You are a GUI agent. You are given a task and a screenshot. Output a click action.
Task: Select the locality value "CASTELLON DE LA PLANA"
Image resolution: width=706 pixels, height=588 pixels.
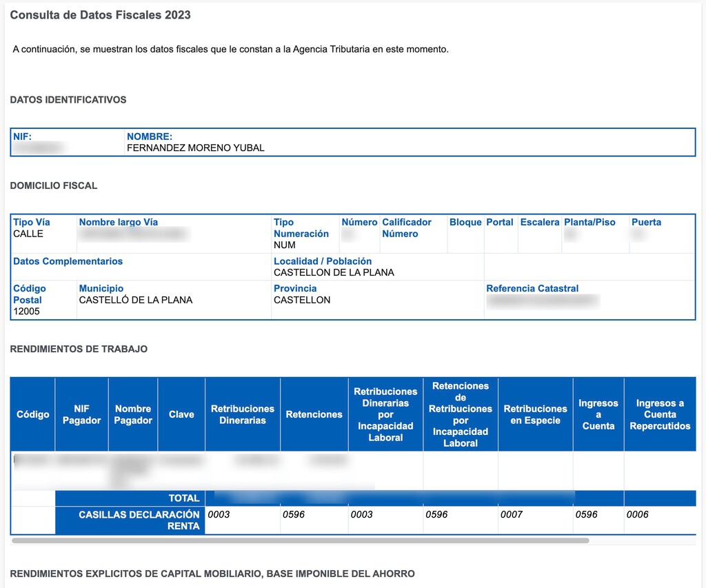[x=334, y=273]
